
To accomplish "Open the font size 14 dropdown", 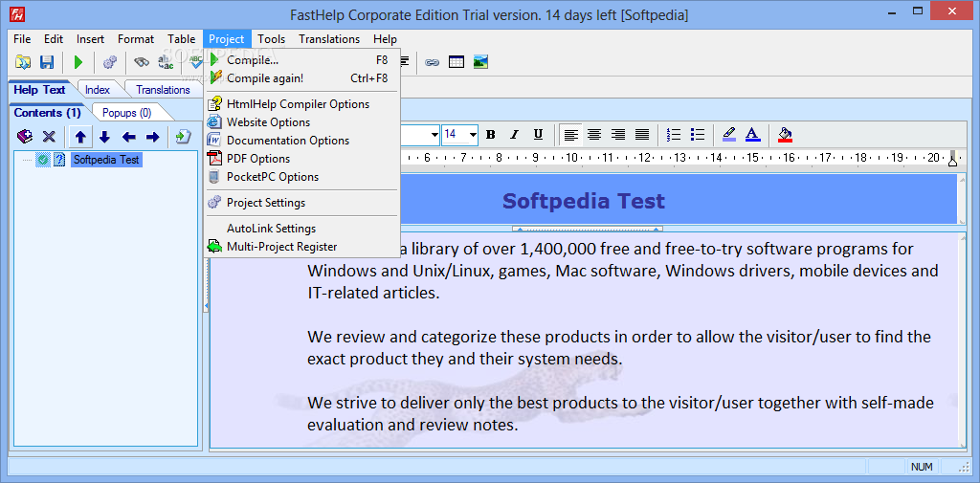I will pos(473,135).
